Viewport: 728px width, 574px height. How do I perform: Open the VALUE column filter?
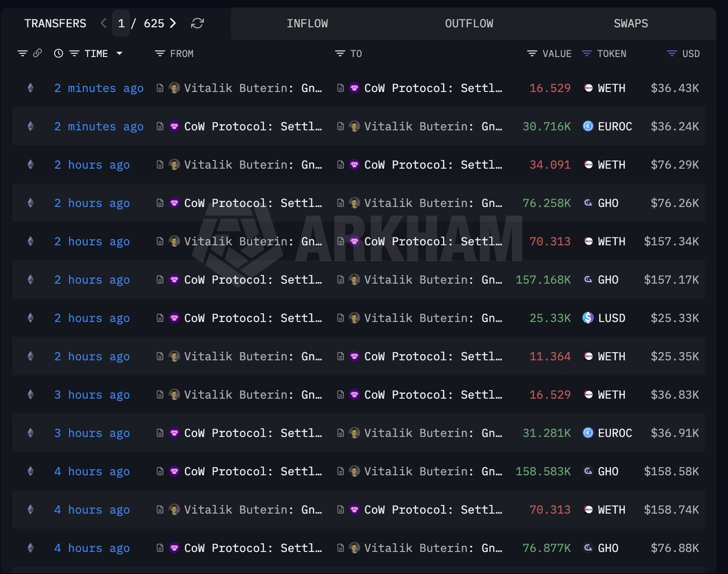coord(532,53)
